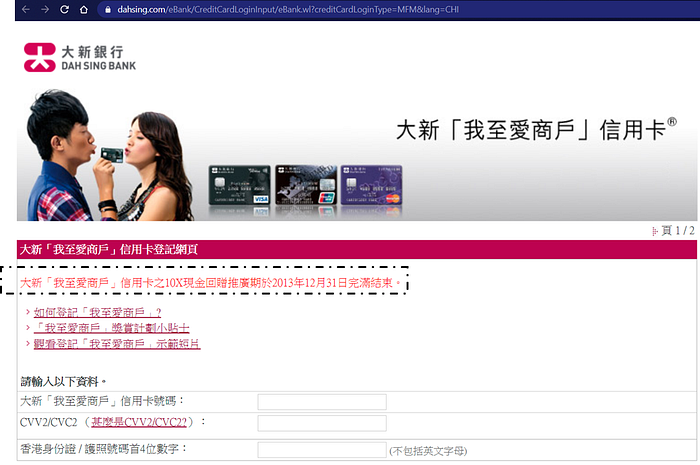The height and width of the screenshot is (465, 700).
Task: Click the 請輸入以下資料 instruction text
Action: (x=63, y=382)
